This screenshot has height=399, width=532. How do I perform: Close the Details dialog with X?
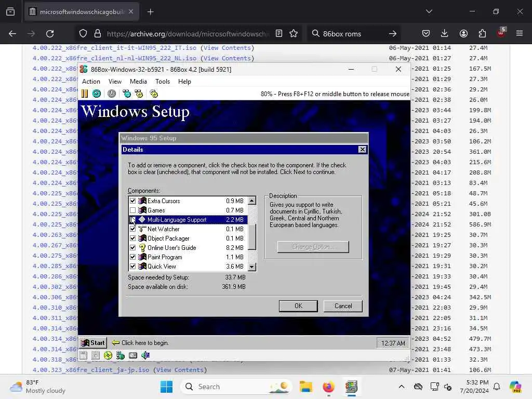[362, 149]
